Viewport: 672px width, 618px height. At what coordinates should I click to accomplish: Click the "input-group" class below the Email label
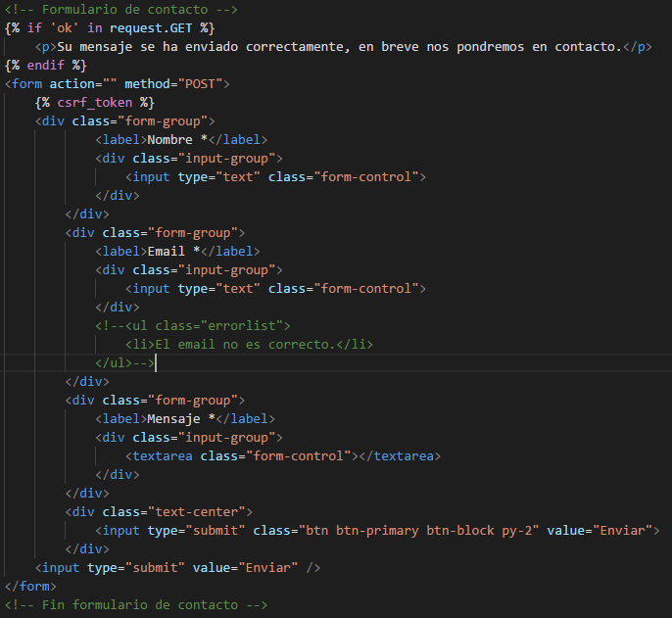[x=226, y=270]
